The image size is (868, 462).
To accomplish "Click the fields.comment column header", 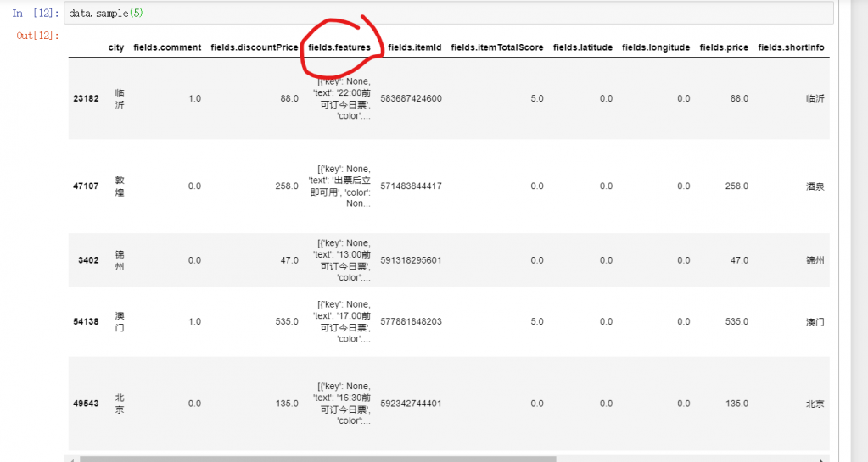I will 167,47.
